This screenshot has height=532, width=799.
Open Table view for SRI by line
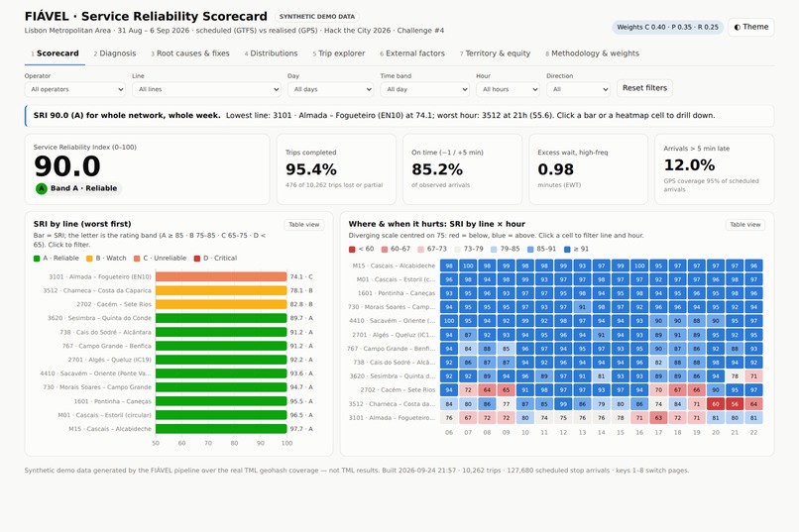click(303, 225)
